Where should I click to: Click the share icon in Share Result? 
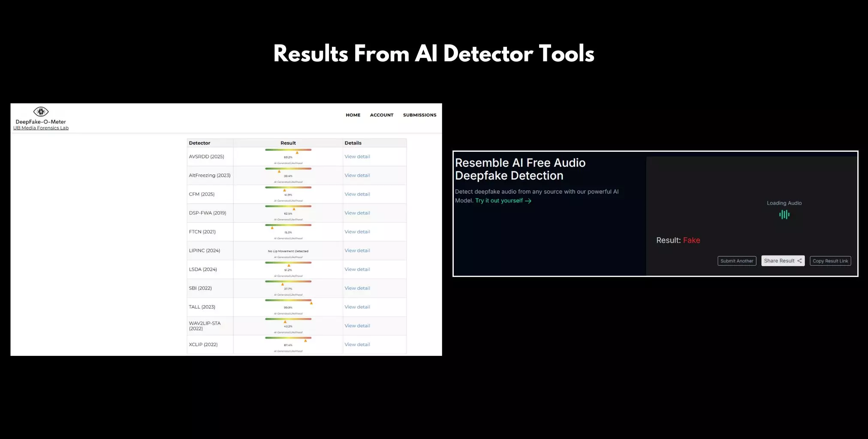pos(799,261)
